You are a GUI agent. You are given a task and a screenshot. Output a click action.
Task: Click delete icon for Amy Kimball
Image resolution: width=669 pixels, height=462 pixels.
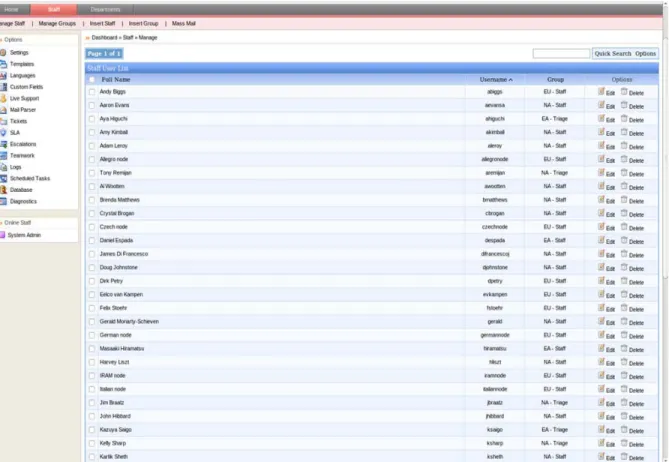[624, 132]
